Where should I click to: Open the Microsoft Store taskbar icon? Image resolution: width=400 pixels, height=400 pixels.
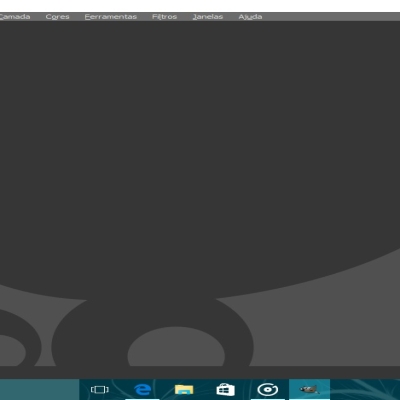(226, 389)
